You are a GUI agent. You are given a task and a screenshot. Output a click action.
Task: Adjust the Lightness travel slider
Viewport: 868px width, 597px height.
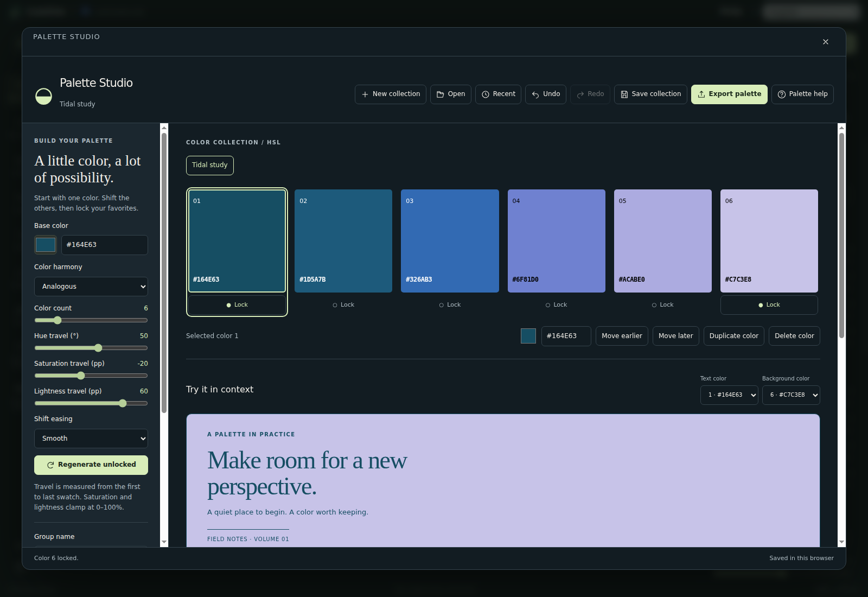point(91,403)
